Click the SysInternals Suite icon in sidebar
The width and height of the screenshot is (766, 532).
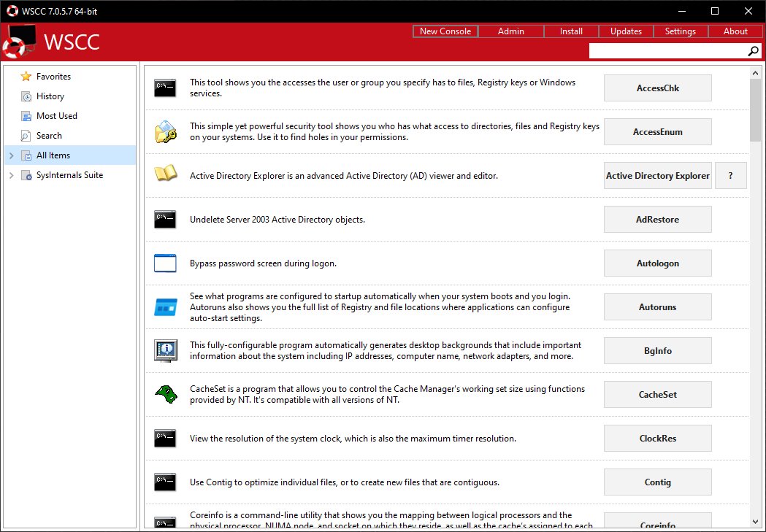click(x=26, y=175)
